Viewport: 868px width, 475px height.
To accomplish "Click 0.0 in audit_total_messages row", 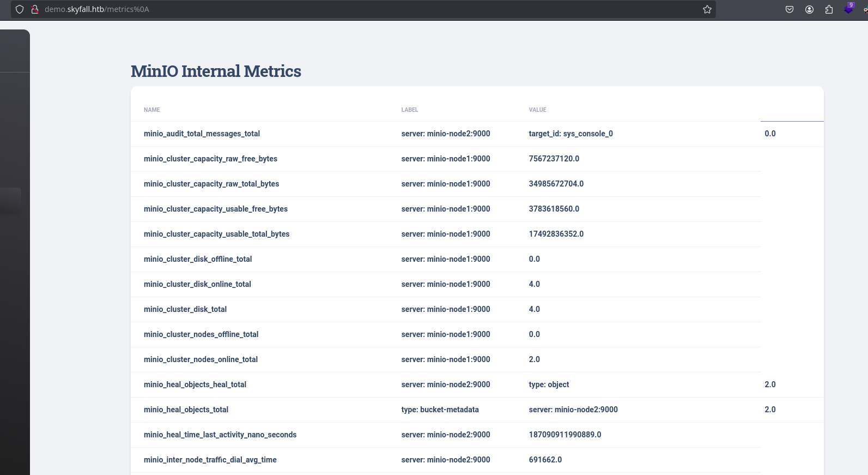I will click(x=770, y=134).
